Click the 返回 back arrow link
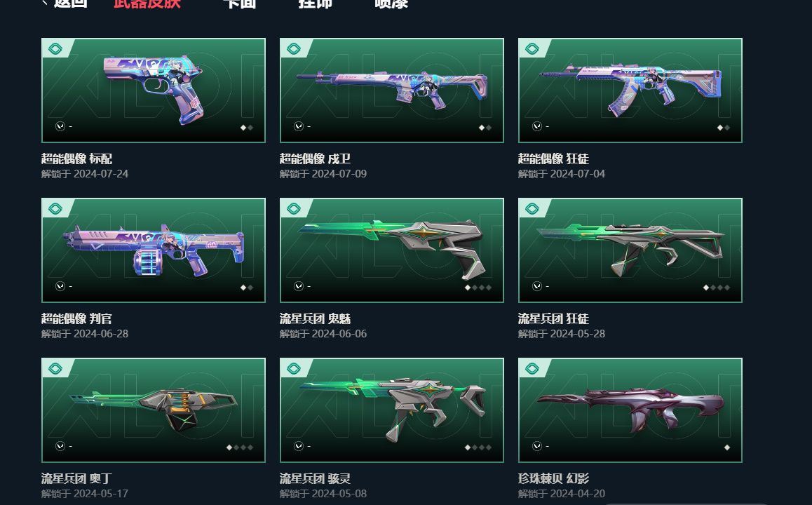This screenshot has height=505, width=812. [65, 3]
